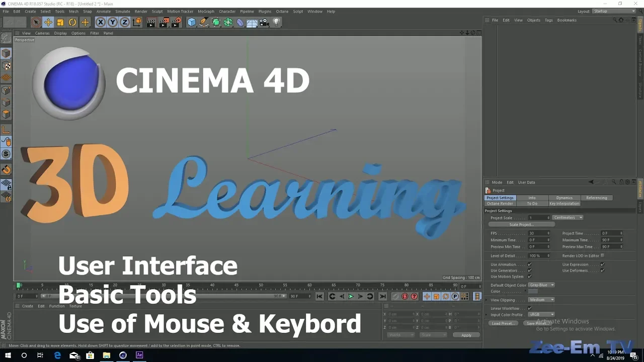This screenshot has width=644, height=362.
Task: Toggle the Y axis lock
Action: (x=113, y=22)
